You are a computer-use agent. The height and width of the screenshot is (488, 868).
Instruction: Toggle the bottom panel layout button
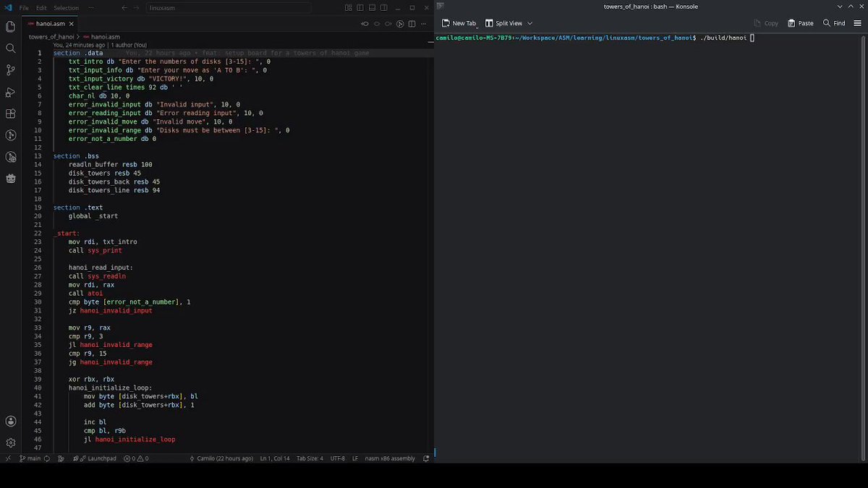(x=372, y=8)
